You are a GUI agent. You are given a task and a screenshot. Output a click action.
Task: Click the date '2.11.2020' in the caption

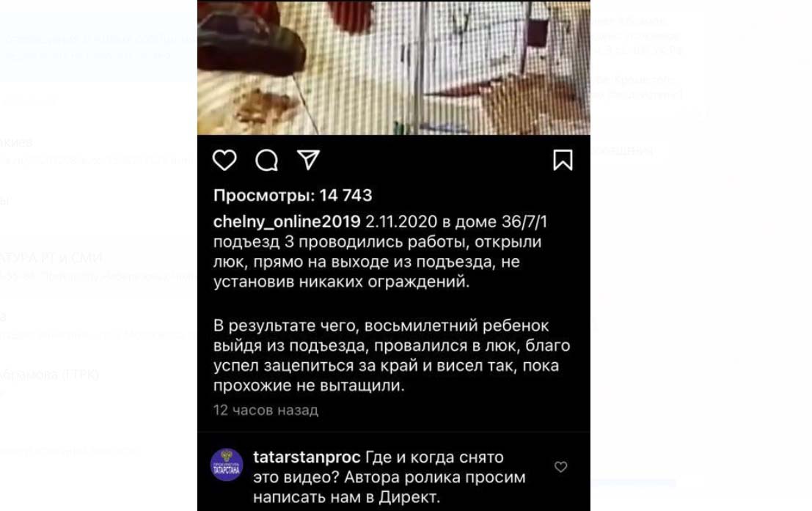point(401,221)
